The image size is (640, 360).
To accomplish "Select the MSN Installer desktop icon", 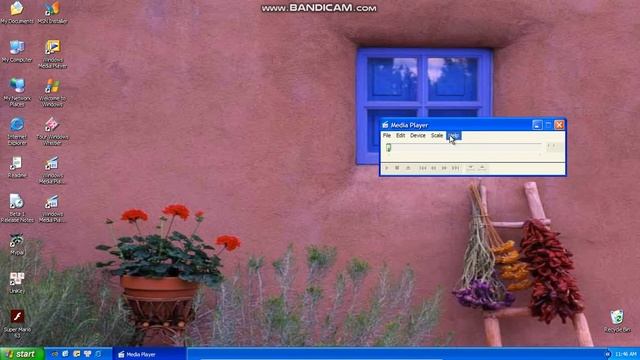I will 52,12.
